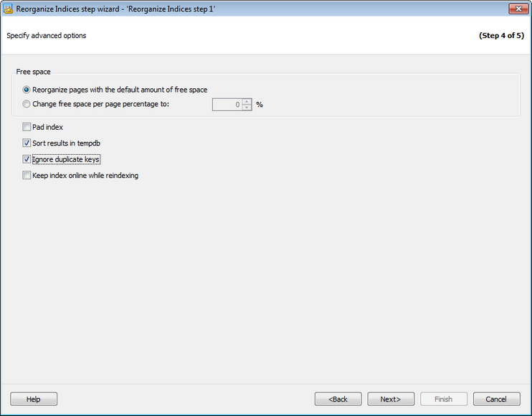
Task: Enable Keep index online while reindexing
Action: click(x=27, y=175)
